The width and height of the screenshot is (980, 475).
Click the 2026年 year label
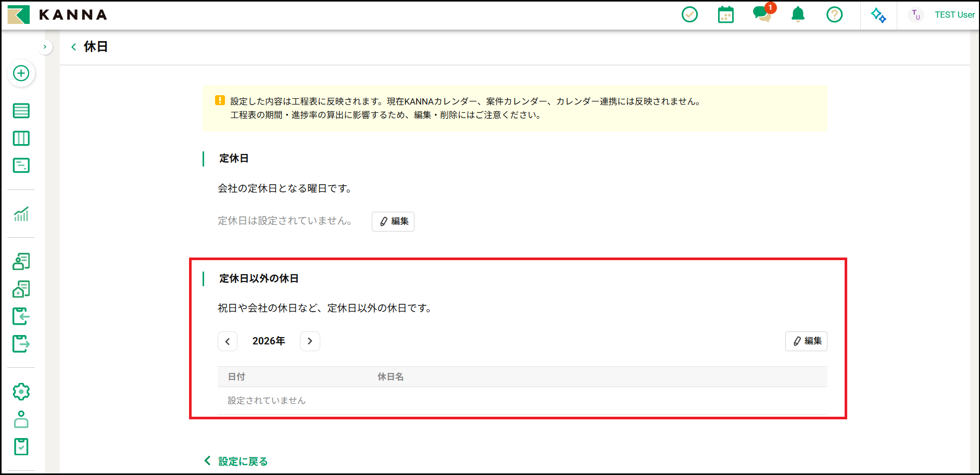pyautogui.click(x=269, y=341)
